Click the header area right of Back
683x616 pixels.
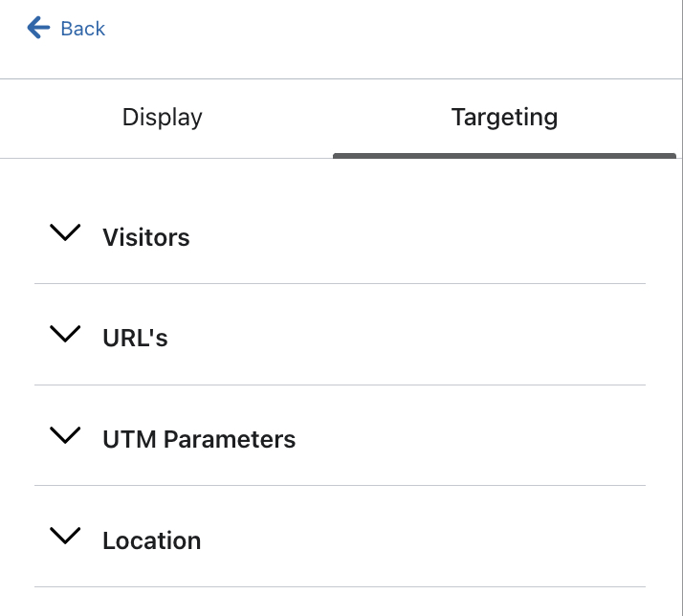[383, 29]
